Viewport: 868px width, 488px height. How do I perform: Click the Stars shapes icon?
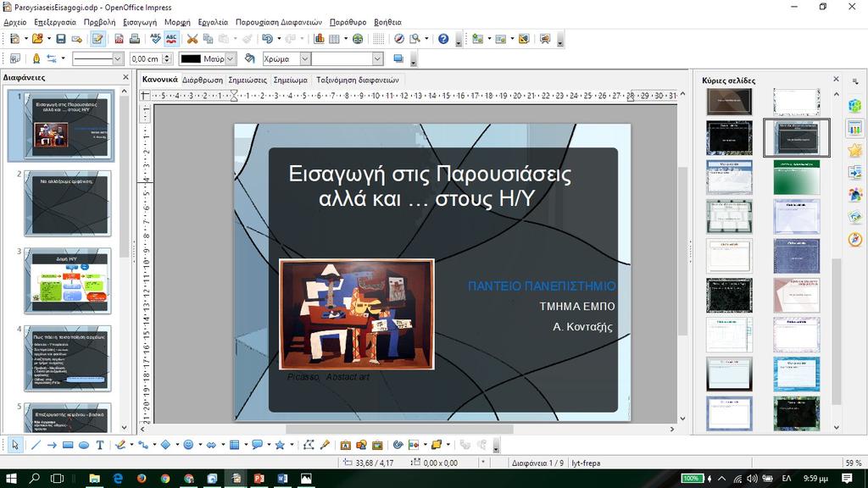click(x=280, y=445)
